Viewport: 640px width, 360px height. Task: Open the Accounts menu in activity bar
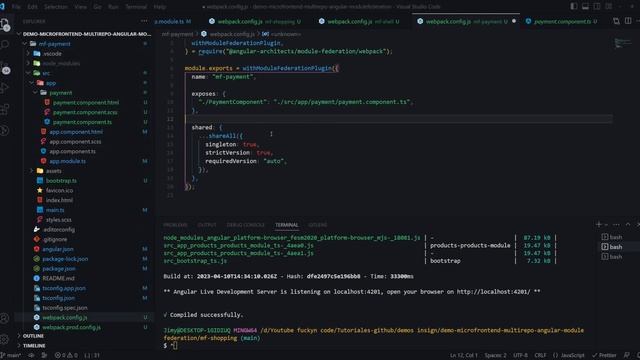tap(5, 318)
